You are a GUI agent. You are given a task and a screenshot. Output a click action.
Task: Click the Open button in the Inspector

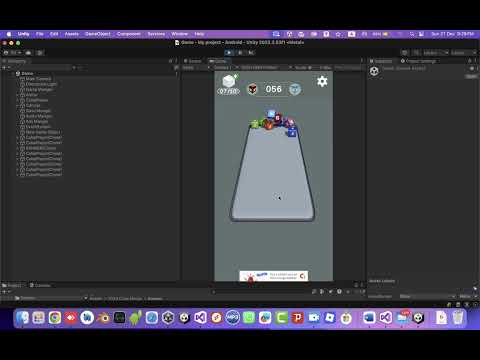pos(471,76)
